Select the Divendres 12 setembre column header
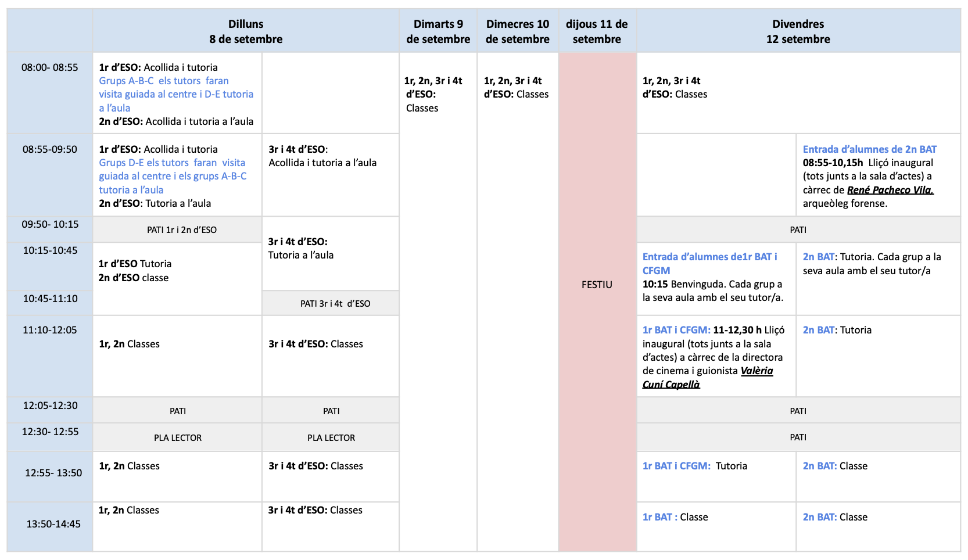Screen dimensions: 968x560 [798, 31]
